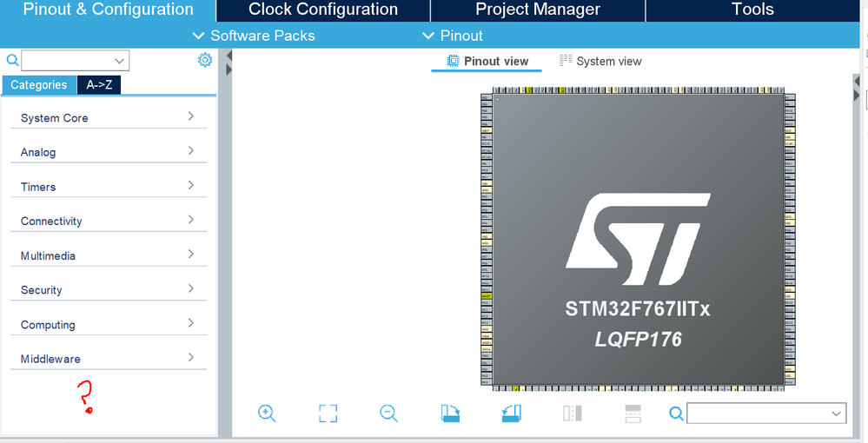868x443 pixels.
Task: Open the Project Manager tab
Action: [538, 10]
